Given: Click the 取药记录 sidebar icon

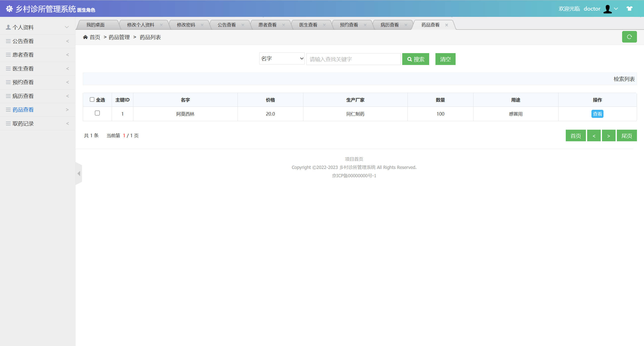Looking at the screenshot, I should (x=8, y=123).
